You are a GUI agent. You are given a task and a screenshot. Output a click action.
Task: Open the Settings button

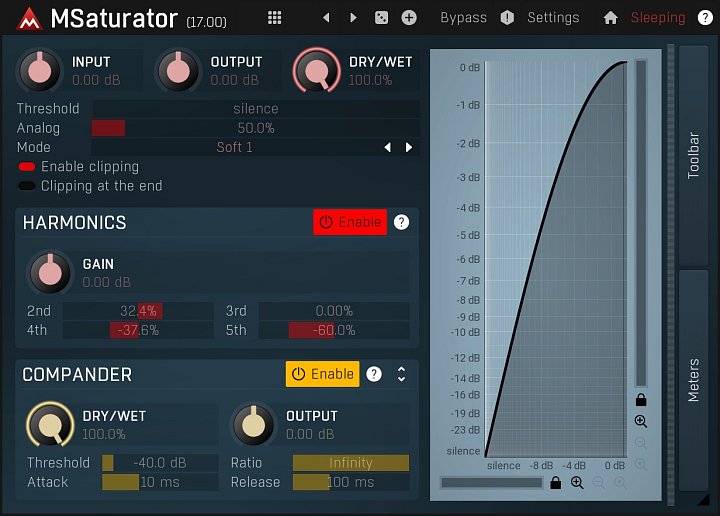553,18
